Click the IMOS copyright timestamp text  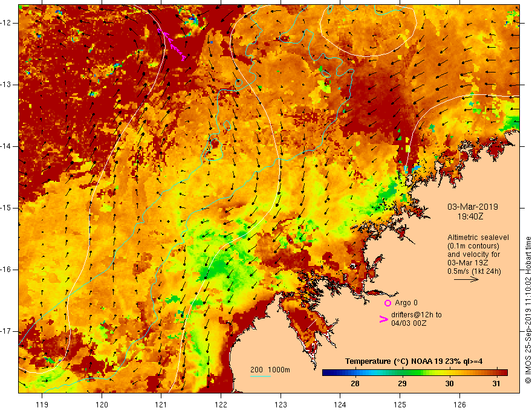coord(528,310)
